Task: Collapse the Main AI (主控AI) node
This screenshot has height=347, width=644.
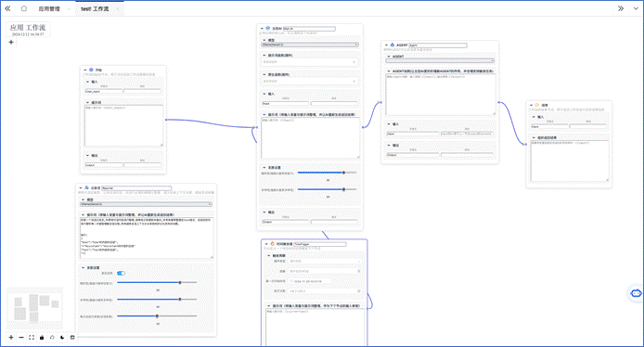Action: 262,29
